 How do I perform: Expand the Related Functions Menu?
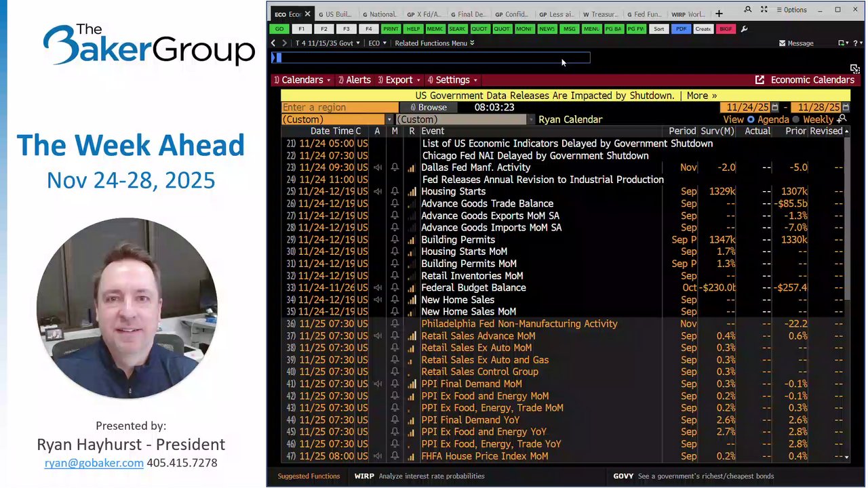pyautogui.click(x=435, y=43)
